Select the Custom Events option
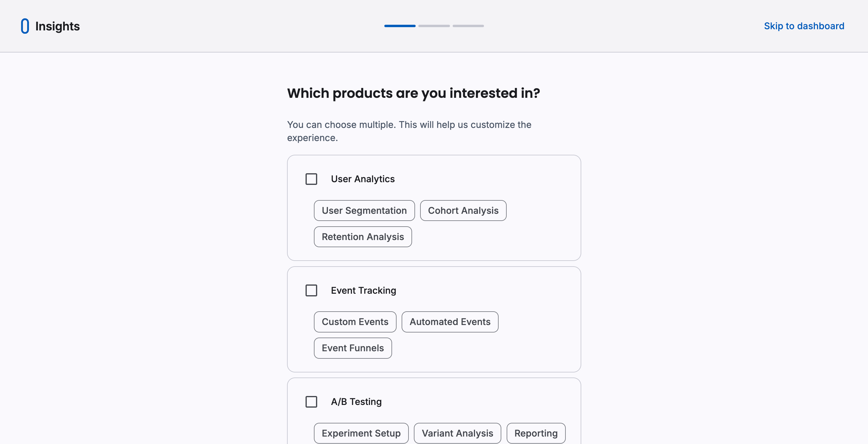Viewport: 868px width, 444px height. 355,322
